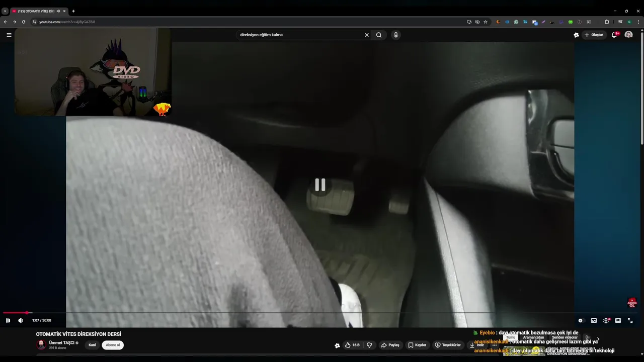The width and height of the screenshot is (644, 362).
Task: Mute the video volume
Action: [x=21, y=320]
